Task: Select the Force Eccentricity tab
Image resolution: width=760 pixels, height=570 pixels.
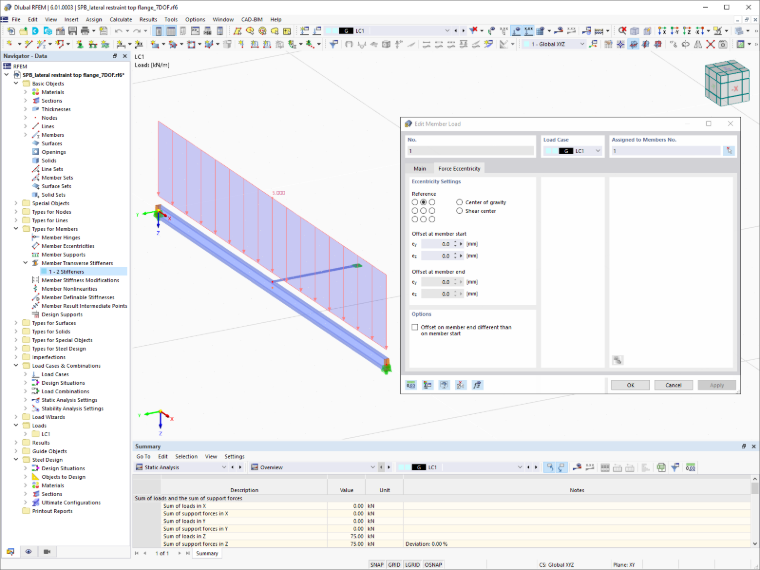Action: (x=459, y=168)
